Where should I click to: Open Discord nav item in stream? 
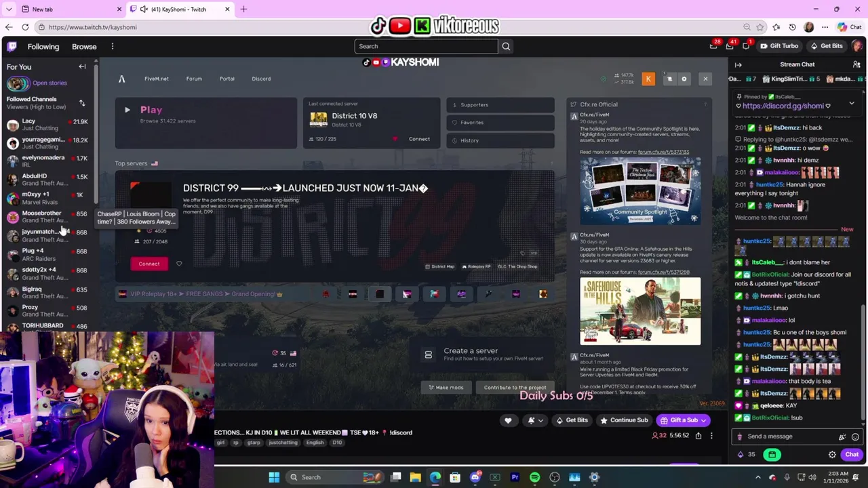coord(261,79)
